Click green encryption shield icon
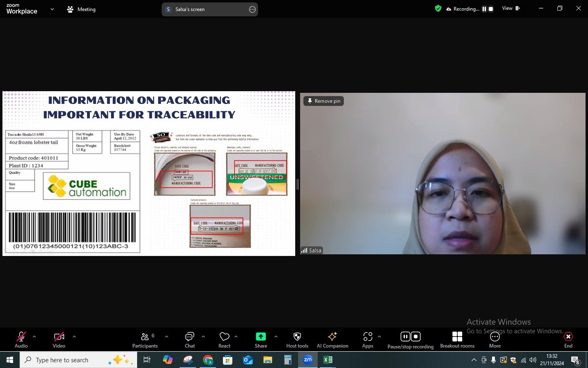This screenshot has height=368, width=588. point(438,9)
